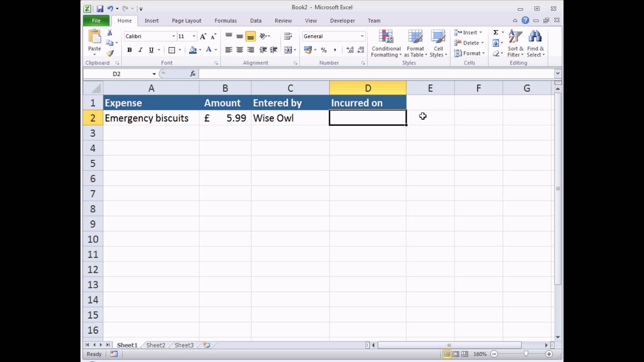Decrease font size with Shrink Font icon
This screenshot has width=644, height=362.
point(213,36)
